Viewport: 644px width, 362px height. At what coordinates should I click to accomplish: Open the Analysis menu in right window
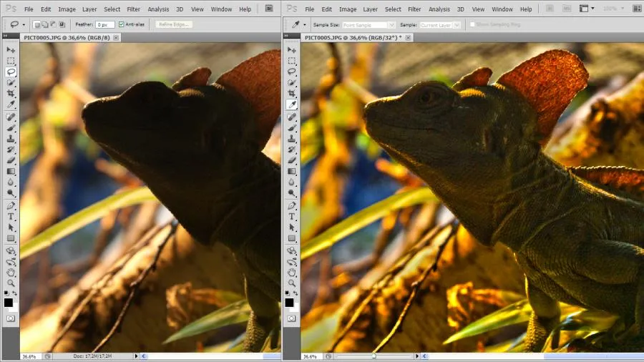439,9
